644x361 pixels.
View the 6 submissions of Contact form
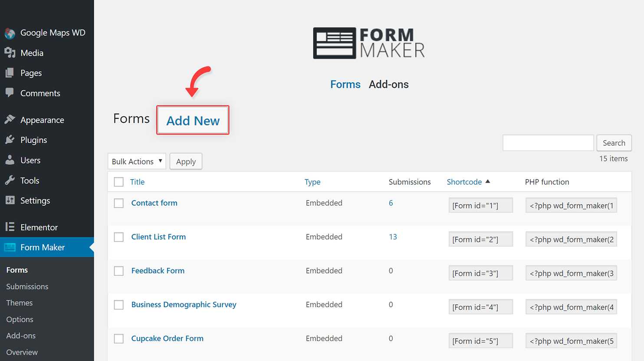point(391,203)
